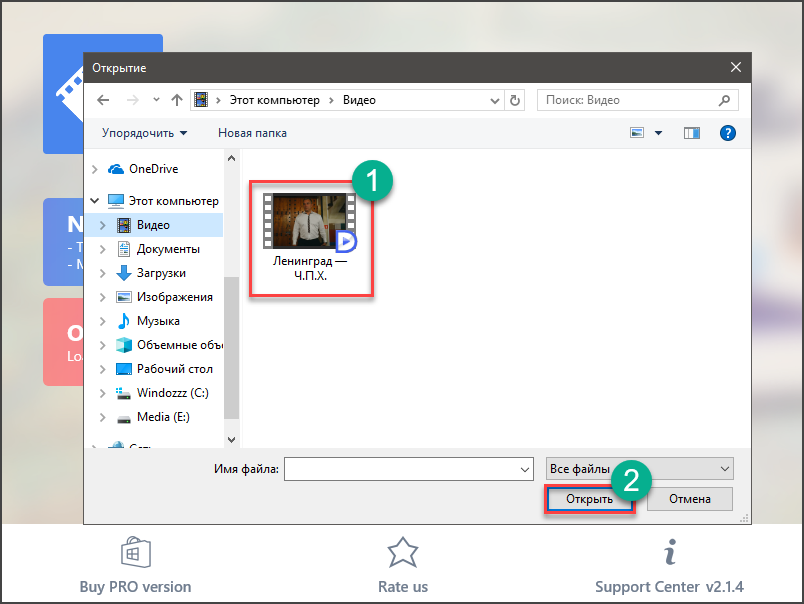Click the drive icon of Media (E:)

tap(124, 419)
